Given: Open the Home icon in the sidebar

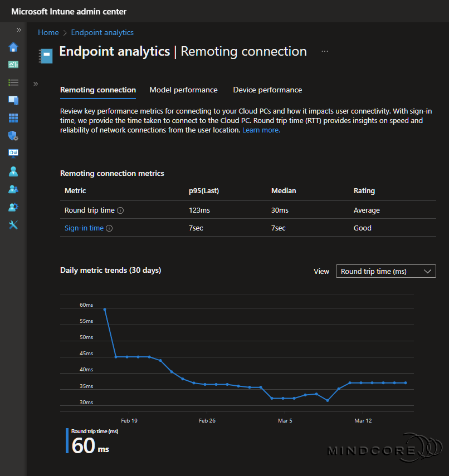Looking at the screenshot, I should tap(13, 47).
